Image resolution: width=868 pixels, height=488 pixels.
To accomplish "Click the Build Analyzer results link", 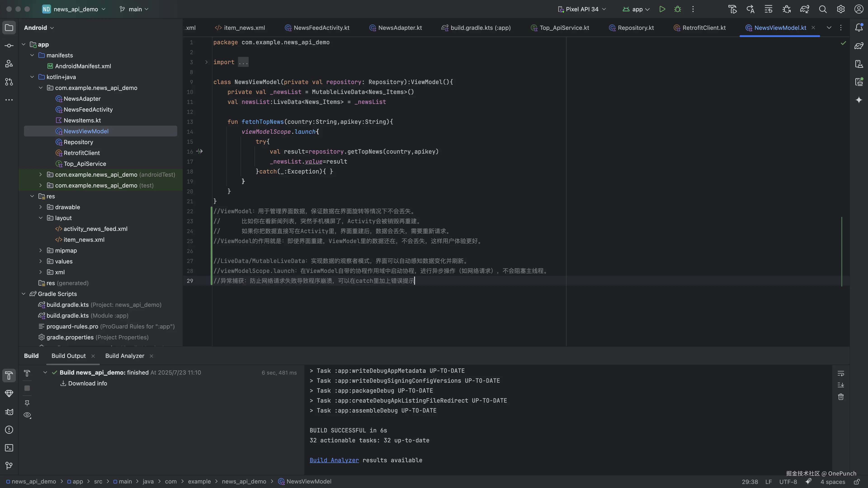I will [x=334, y=460].
